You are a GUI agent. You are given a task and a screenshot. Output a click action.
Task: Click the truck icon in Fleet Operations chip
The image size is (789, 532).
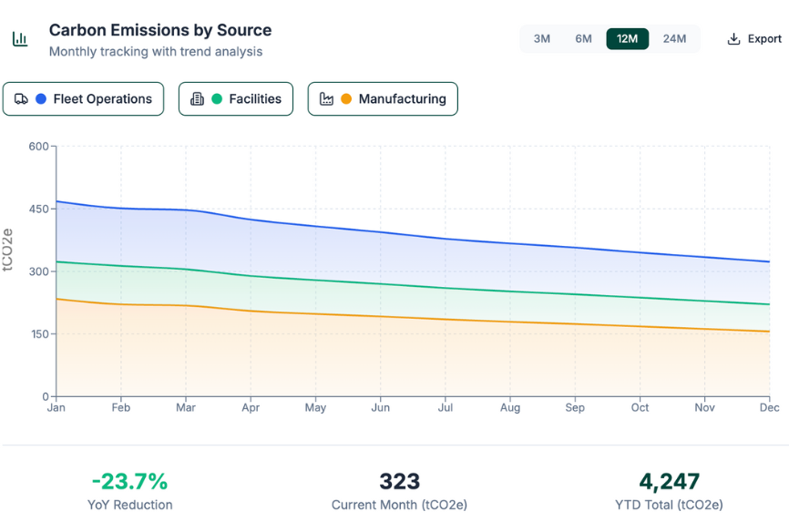[x=22, y=99]
